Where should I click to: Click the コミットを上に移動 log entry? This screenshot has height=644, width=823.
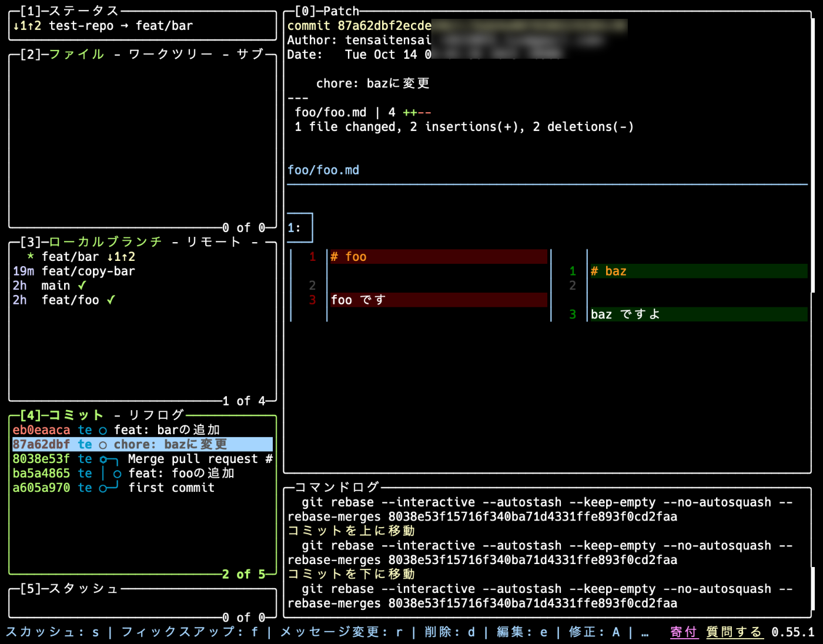pyautogui.click(x=352, y=531)
